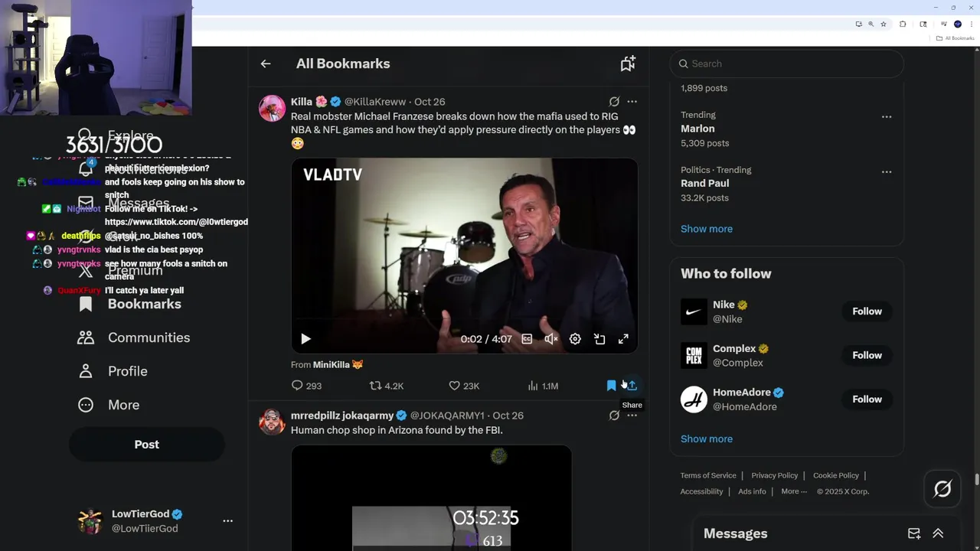Follow the Complex account
980x551 pixels.
pyautogui.click(x=867, y=355)
